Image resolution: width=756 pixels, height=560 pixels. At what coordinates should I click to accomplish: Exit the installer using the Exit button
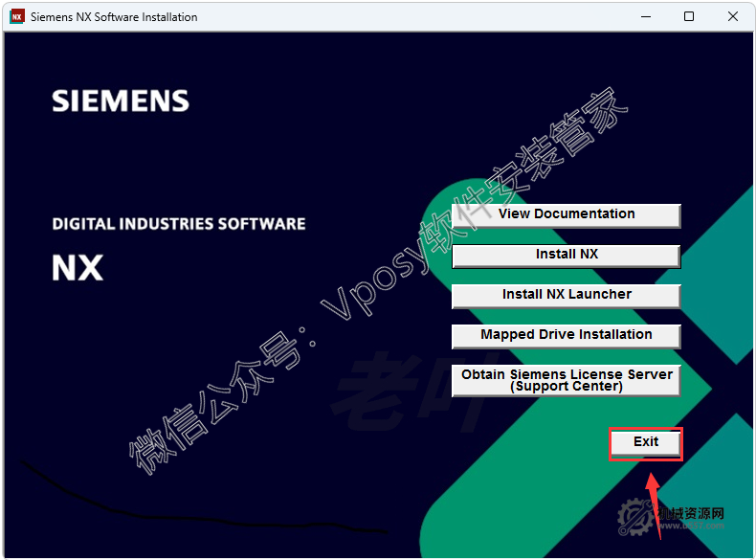[646, 442]
